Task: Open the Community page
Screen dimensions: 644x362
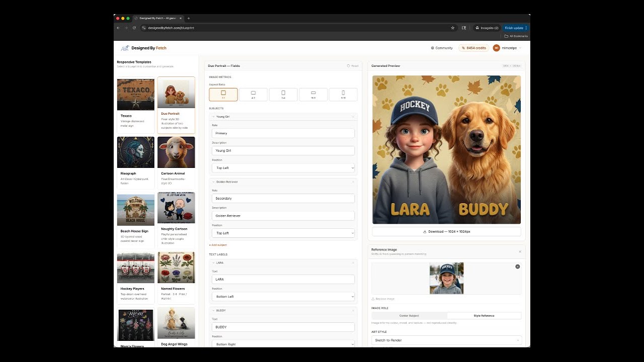Action: click(442, 48)
